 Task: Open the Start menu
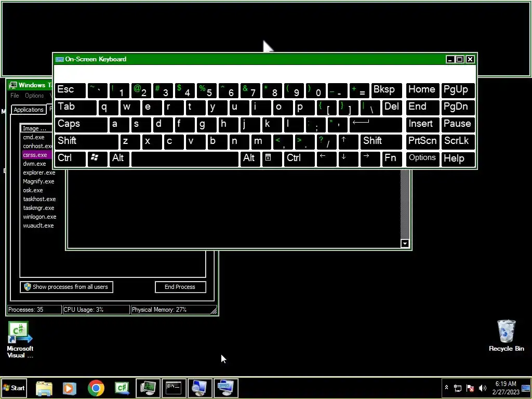click(14, 388)
